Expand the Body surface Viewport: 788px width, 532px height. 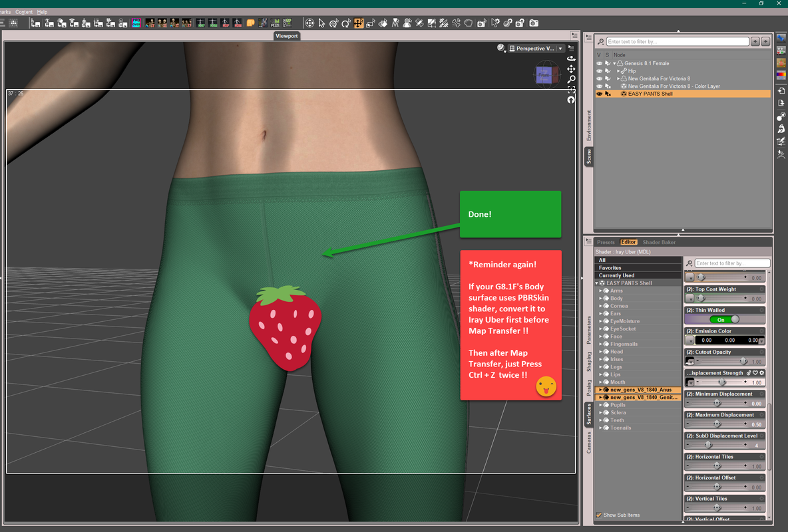pyautogui.click(x=600, y=298)
